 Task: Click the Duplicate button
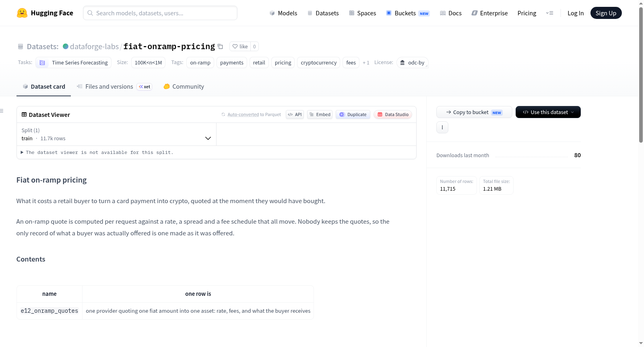click(x=353, y=114)
